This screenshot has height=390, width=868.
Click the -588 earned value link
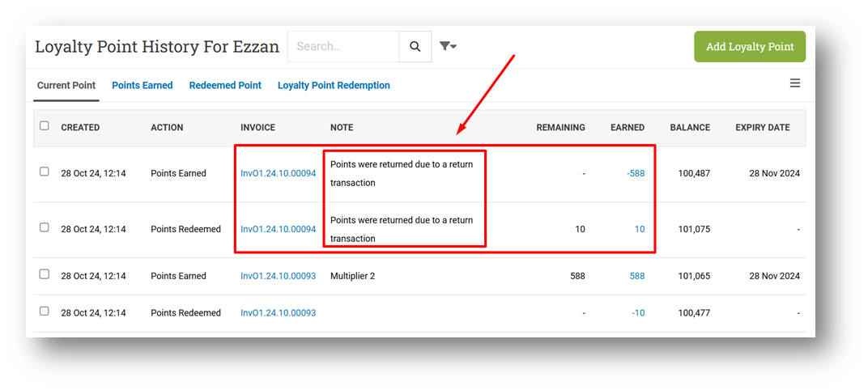coord(636,173)
